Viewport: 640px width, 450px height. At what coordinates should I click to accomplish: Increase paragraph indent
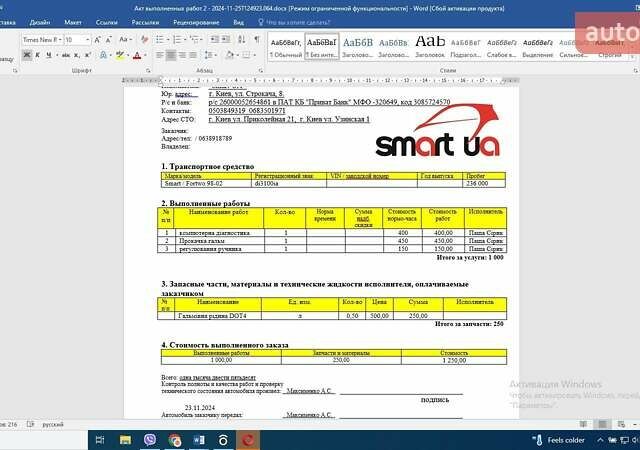coord(225,40)
